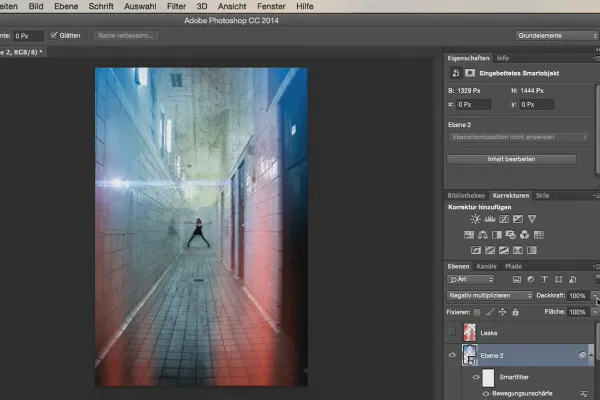Open the Filter menu
This screenshot has width=600, height=400.
point(176,6)
